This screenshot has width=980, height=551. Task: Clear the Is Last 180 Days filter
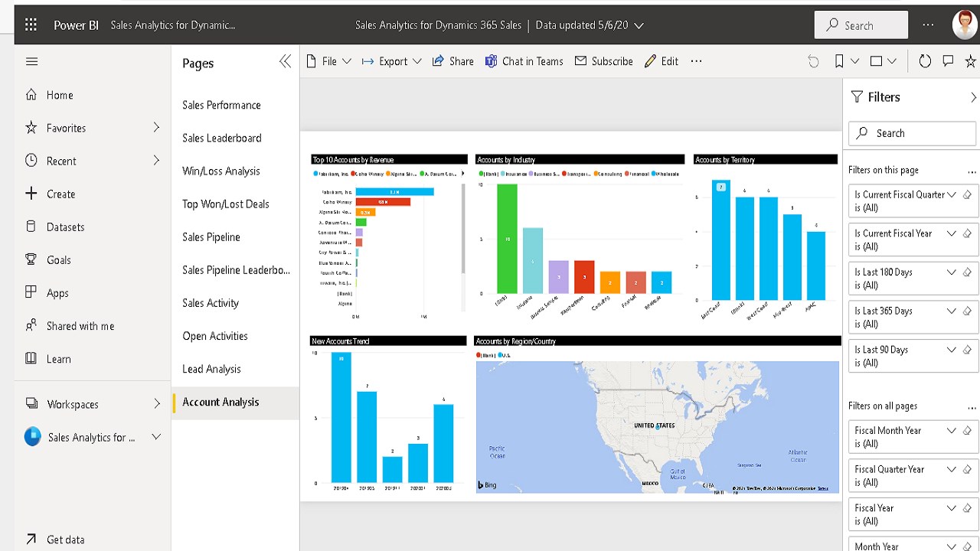(x=967, y=272)
